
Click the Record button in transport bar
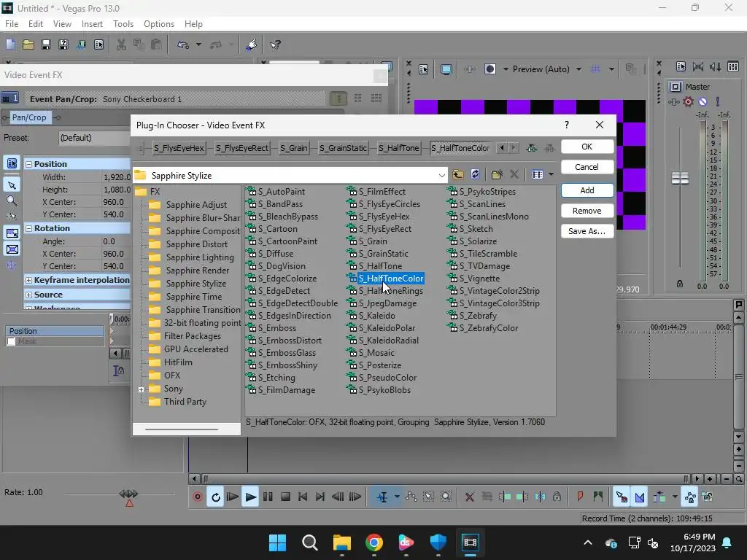(x=198, y=497)
